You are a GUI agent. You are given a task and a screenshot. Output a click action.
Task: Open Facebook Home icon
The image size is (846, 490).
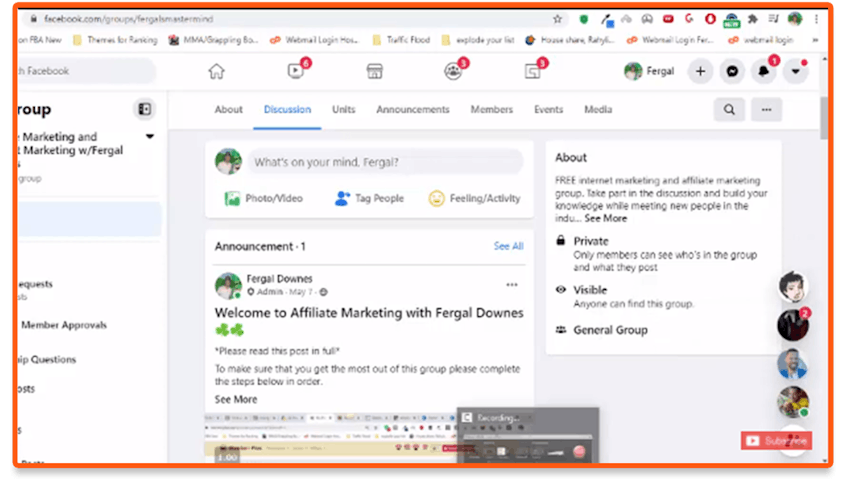[x=216, y=71]
